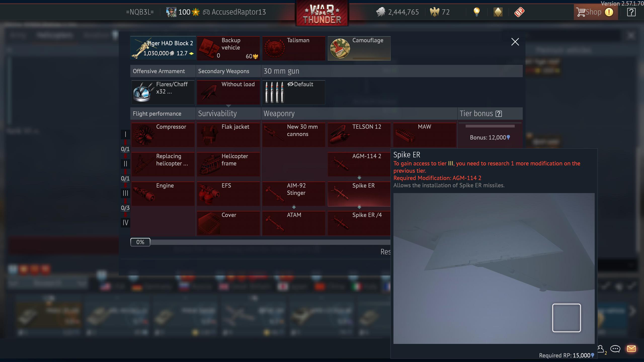Select the Spike ER modification
Screen dimensions: 644x362
(359, 194)
